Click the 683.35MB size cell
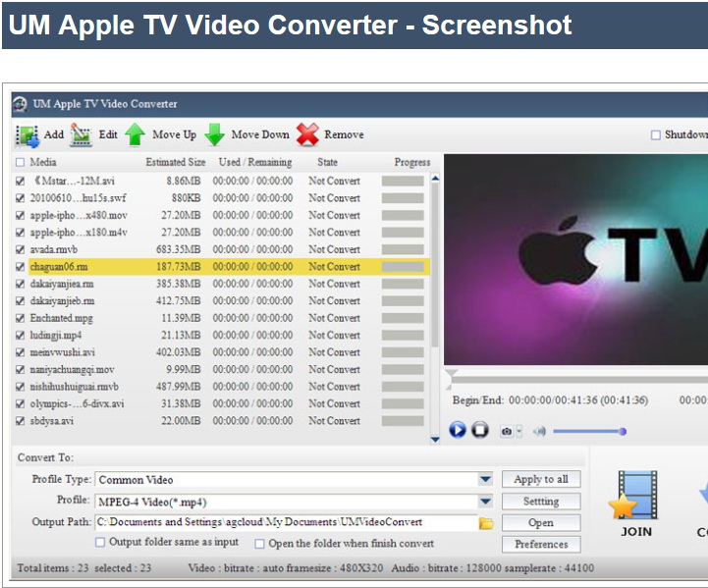708x588 pixels. 179,249
